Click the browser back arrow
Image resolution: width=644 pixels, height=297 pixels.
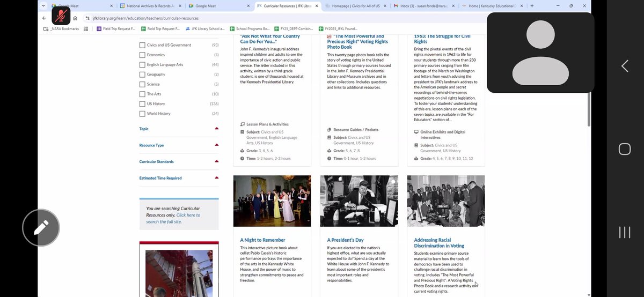(44, 18)
